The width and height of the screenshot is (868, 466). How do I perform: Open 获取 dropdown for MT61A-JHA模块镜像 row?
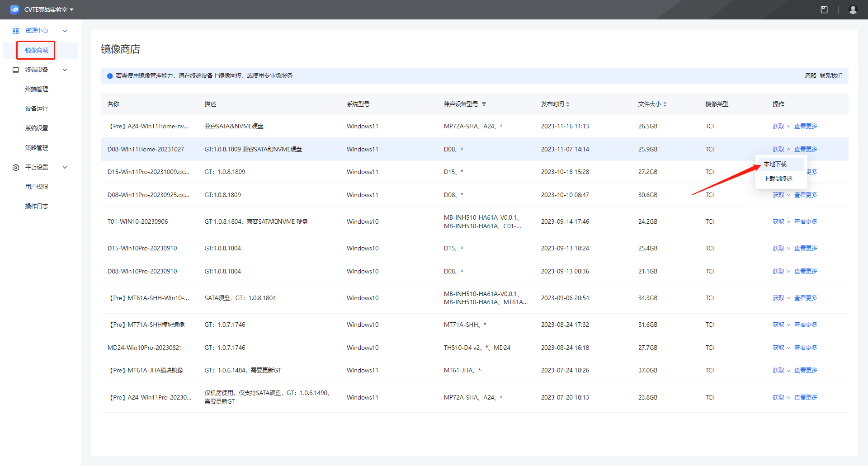781,371
